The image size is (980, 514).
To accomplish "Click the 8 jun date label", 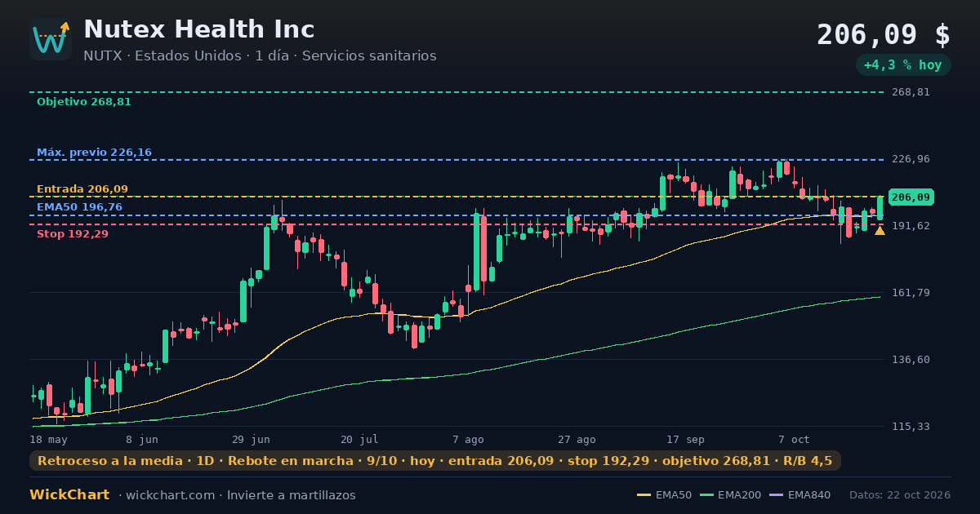I will click(x=142, y=439).
